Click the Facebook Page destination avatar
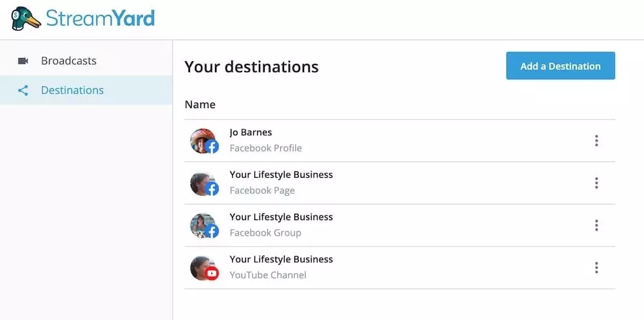Viewport: 644px width, 320px height. (x=204, y=183)
